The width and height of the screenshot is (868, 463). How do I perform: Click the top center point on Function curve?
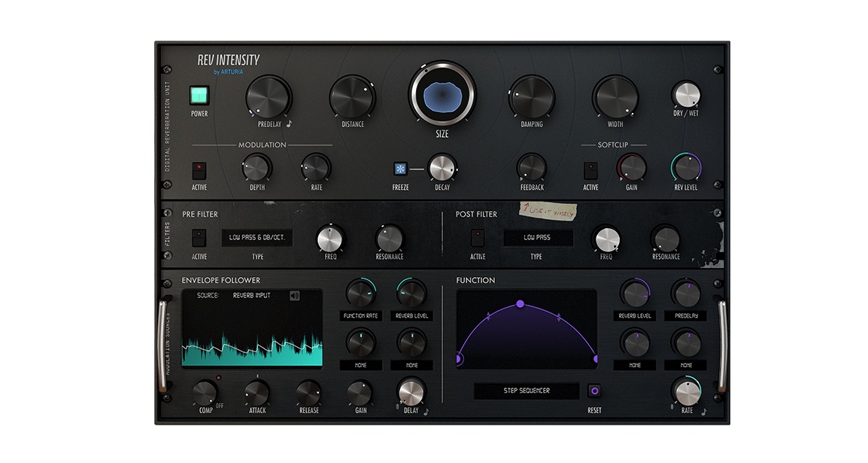point(520,303)
